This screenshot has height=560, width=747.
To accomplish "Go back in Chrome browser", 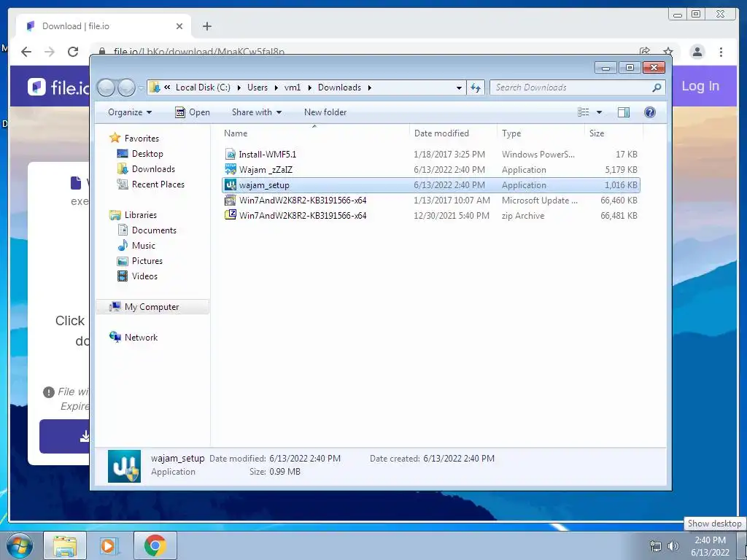I will coord(26,52).
